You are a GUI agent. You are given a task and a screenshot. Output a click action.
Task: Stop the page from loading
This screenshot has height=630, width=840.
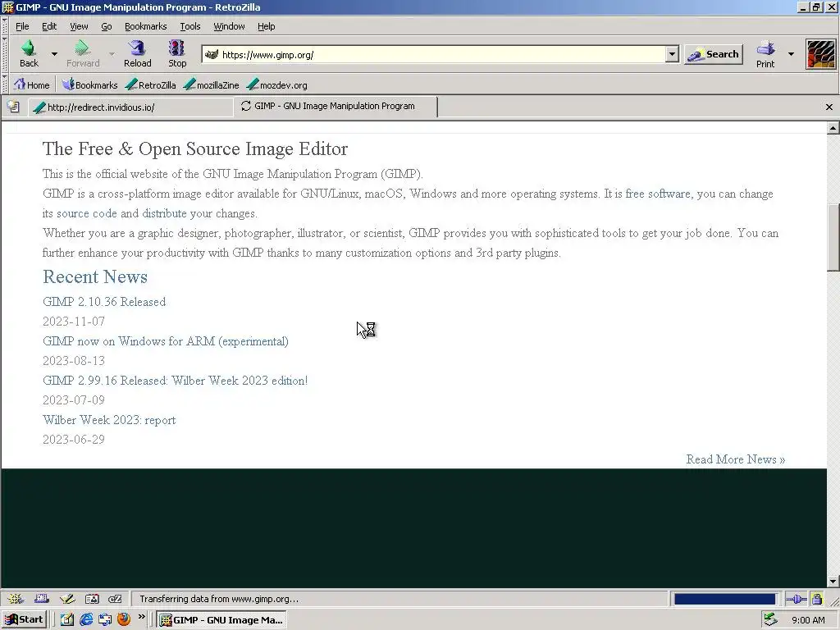click(x=177, y=53)
